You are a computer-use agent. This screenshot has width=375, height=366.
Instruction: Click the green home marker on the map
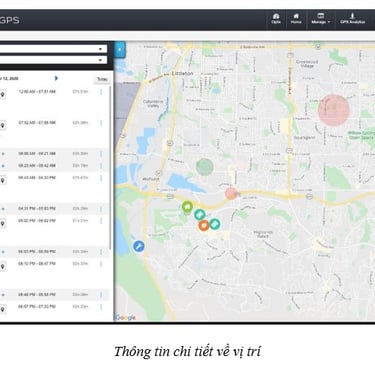click(x=187, y=207)
